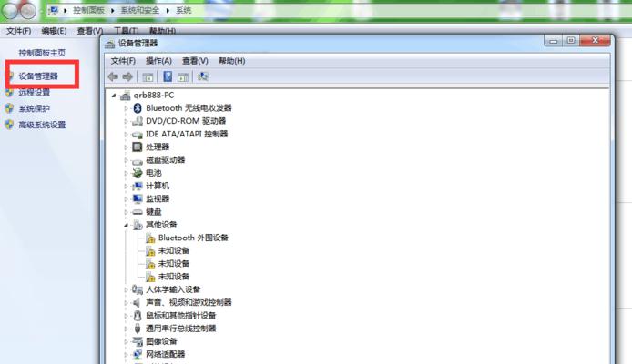
Task: Open 设备管理器 sidebar link
Action: pyautogui.click(x=38, y=76)
